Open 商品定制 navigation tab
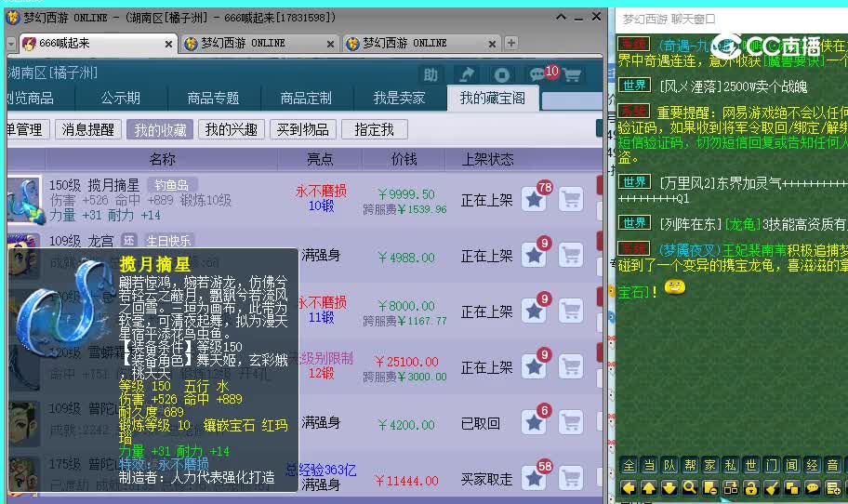The height and width of the screenshot is (504, 848). pyautogui.click(x=306, y=98)
